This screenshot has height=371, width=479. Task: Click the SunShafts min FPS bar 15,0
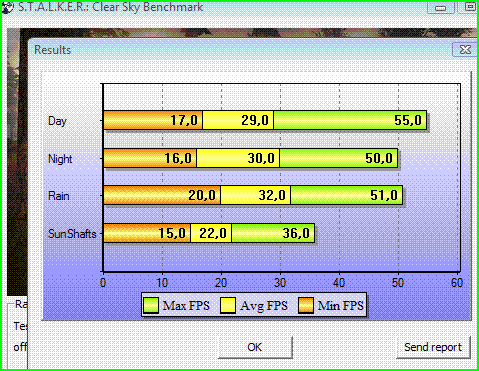[147, 233]
